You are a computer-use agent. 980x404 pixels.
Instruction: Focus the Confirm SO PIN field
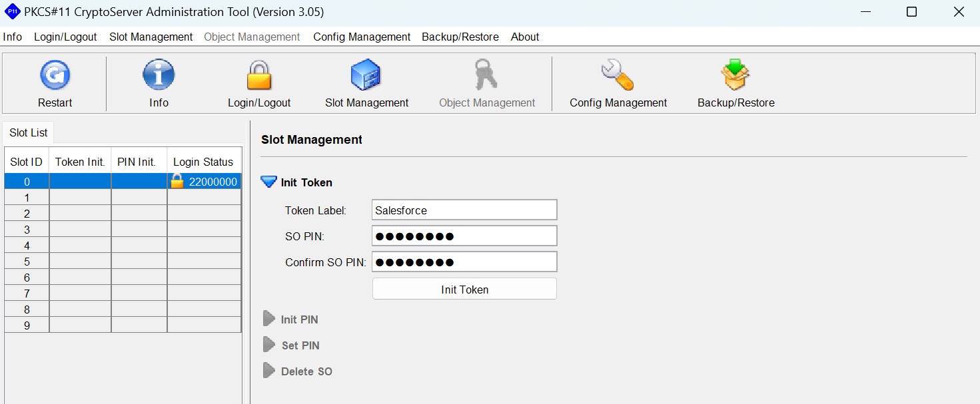point(464,262)
